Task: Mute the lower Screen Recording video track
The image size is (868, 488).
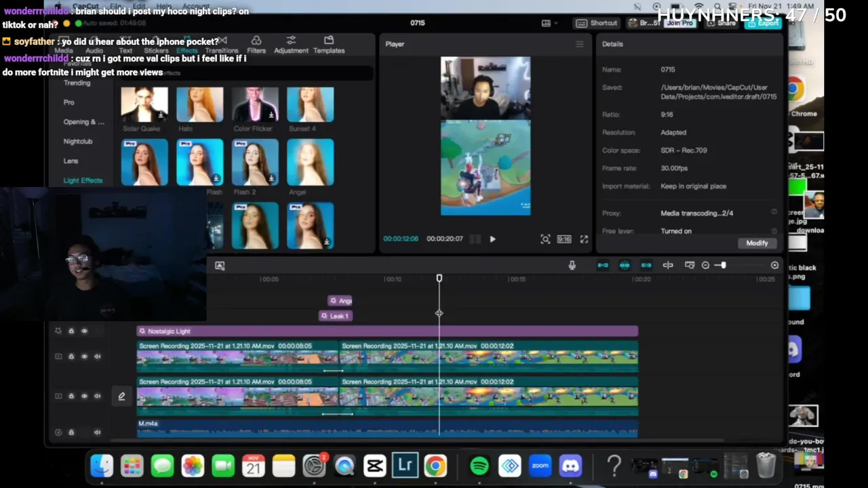Action: click(x=98, y=396)
